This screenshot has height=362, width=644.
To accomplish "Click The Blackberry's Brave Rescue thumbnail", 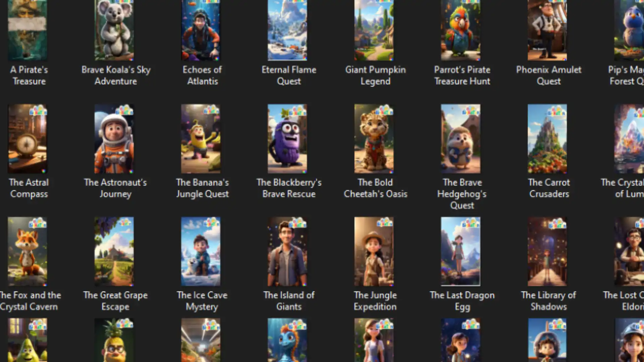I will [x=287, y=139].
